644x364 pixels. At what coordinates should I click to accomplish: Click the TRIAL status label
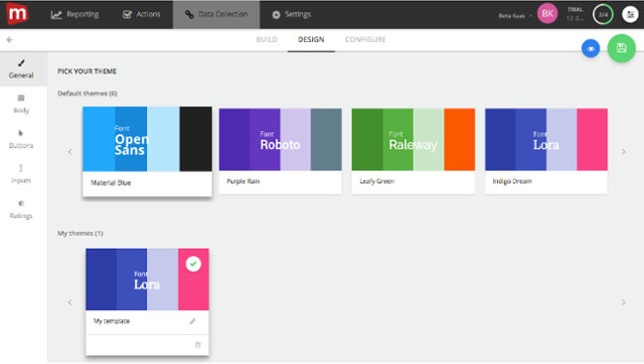(575, 10)
